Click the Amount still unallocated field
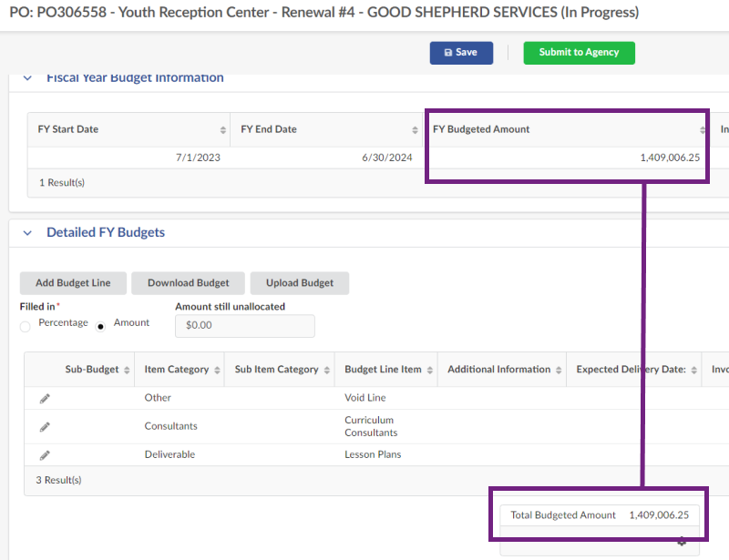This screenshot has height=560, width=729. point(244,325)
